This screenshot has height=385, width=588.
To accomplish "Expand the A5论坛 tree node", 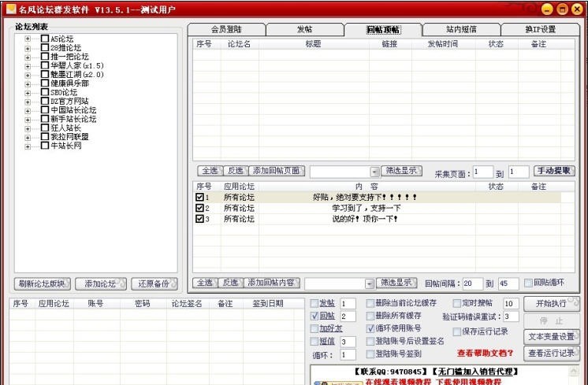I will (28, 39).
